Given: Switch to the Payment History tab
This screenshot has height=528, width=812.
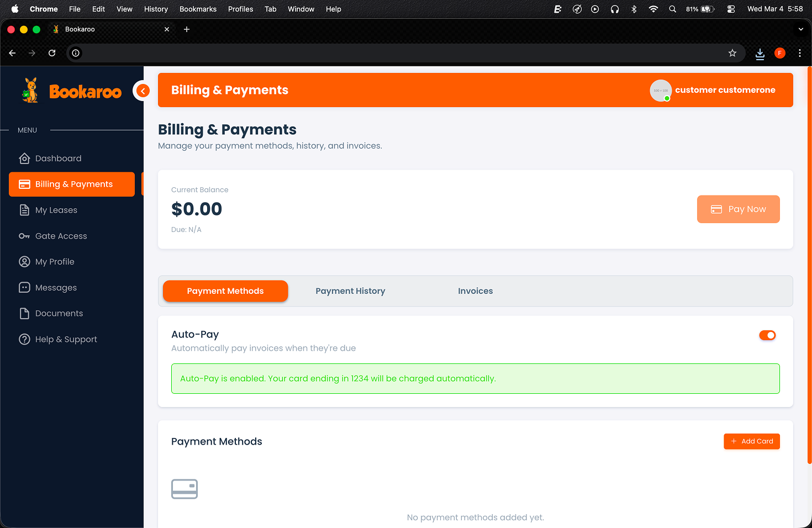Looking at the screenshot, I should pos(350,291).
